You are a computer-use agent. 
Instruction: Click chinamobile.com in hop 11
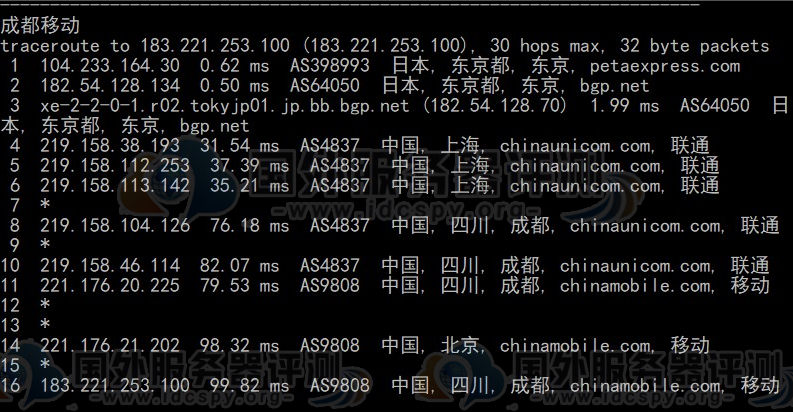[x=635, y=286]
